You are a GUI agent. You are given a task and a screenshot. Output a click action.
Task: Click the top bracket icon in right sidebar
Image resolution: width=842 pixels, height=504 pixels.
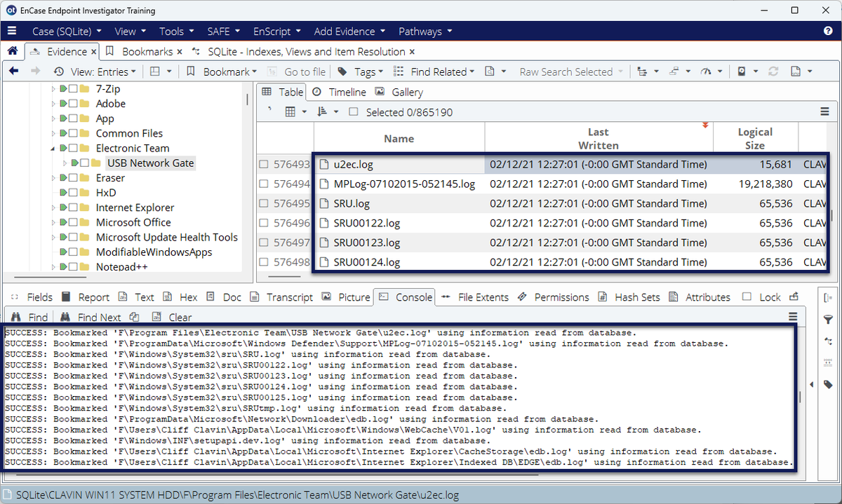point(829,298)
